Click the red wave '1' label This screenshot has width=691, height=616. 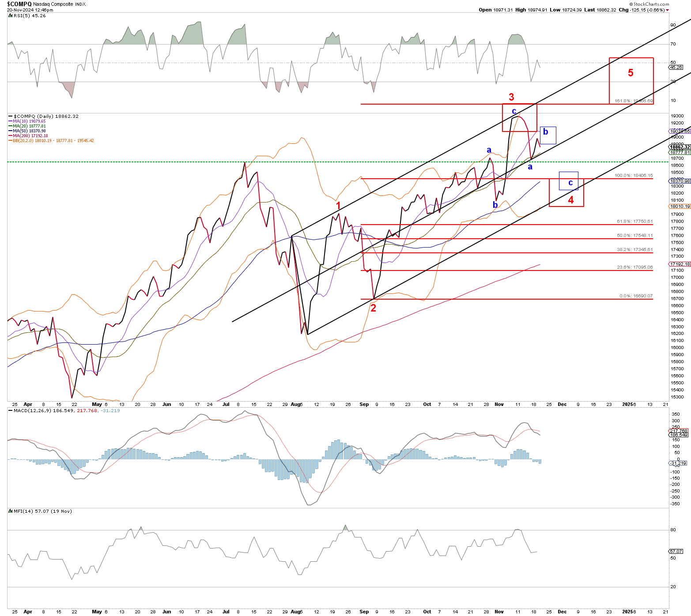pyautogui.click(x=338, y=206)
